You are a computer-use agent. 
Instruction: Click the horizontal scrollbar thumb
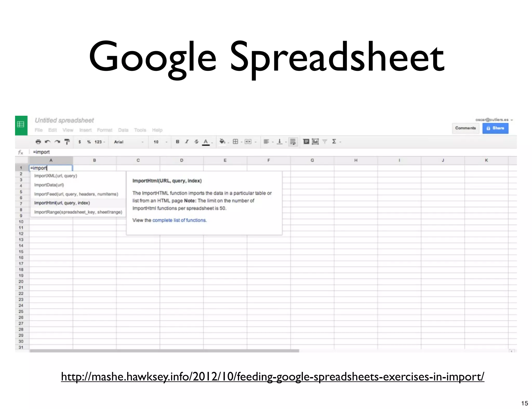click(164, 351)
